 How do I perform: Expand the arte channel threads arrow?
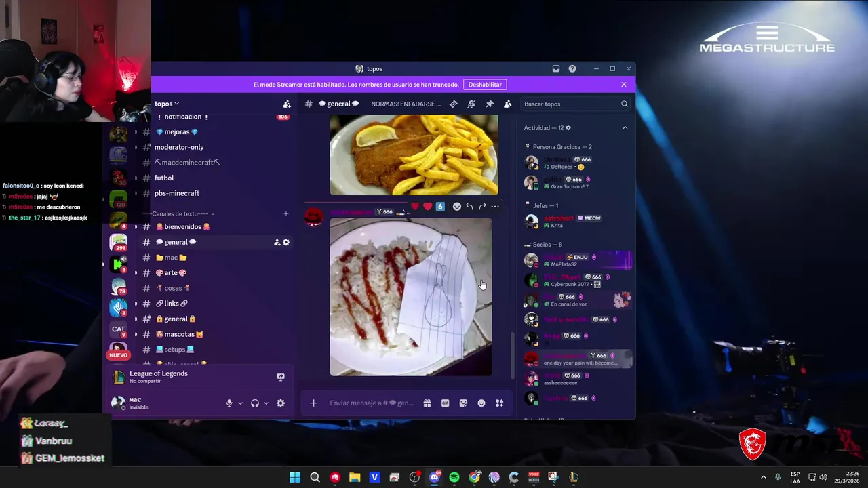click(x=136, y=272)
